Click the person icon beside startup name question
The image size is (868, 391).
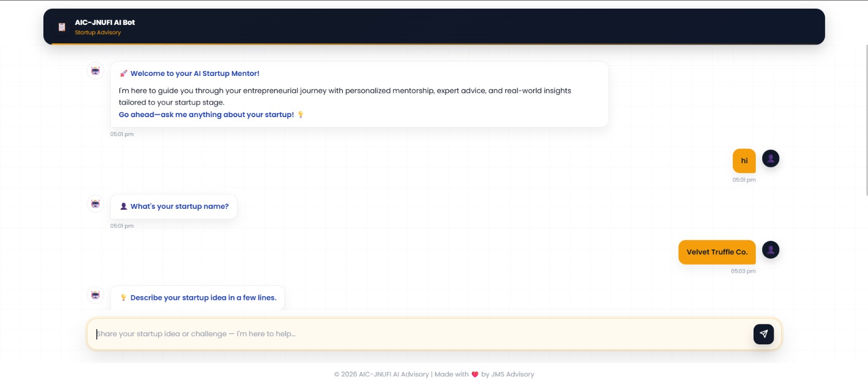coord(123,207)
